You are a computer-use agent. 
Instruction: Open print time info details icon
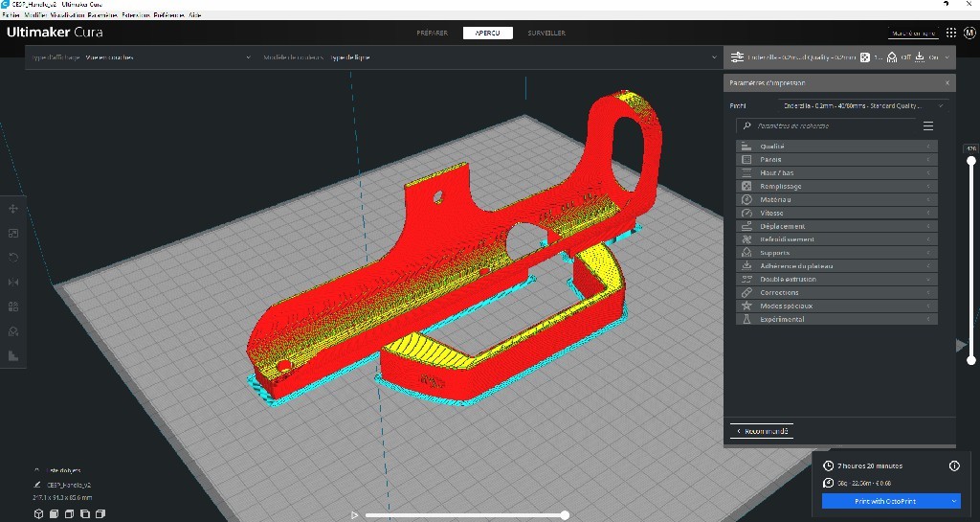(x=953, y=466)
